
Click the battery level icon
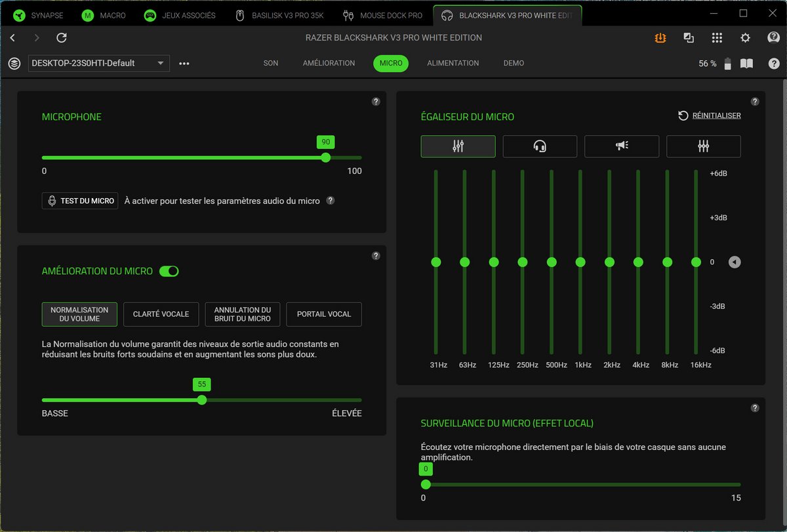click(x=727, y=64)
